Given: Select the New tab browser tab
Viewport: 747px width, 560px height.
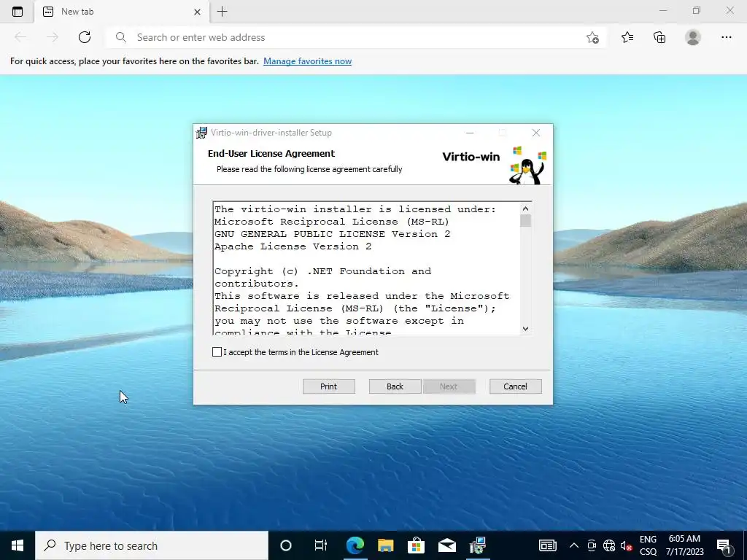Looking at the screenshot, I should 122,12.
